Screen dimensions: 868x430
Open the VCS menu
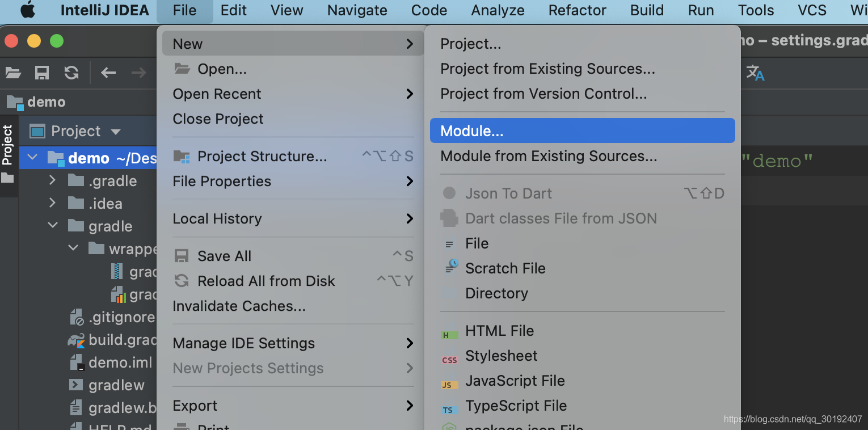812,10
